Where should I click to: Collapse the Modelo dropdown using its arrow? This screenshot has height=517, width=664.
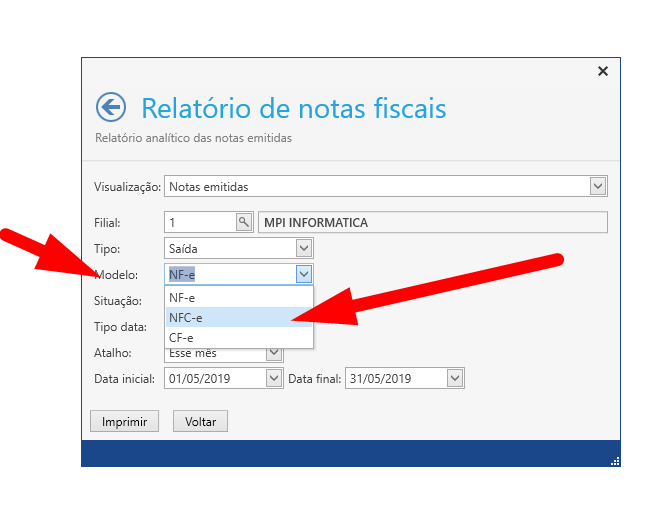point(304,274)
